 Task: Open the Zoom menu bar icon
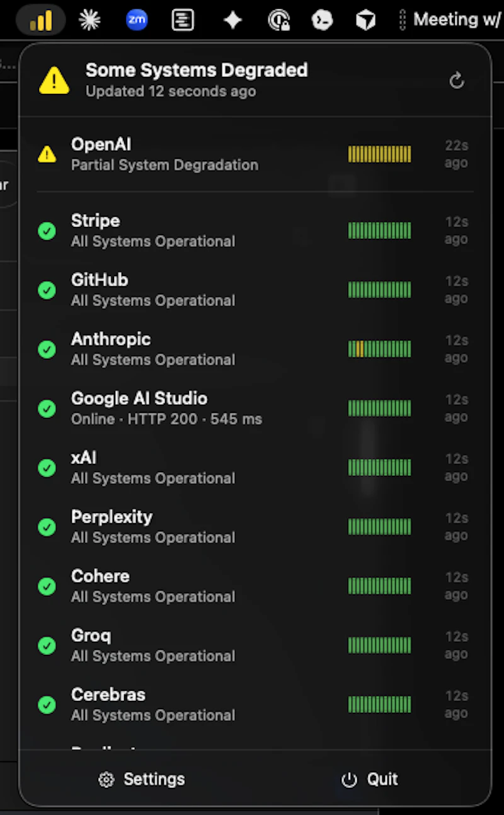pyautogui.click(x=137, y=20)
